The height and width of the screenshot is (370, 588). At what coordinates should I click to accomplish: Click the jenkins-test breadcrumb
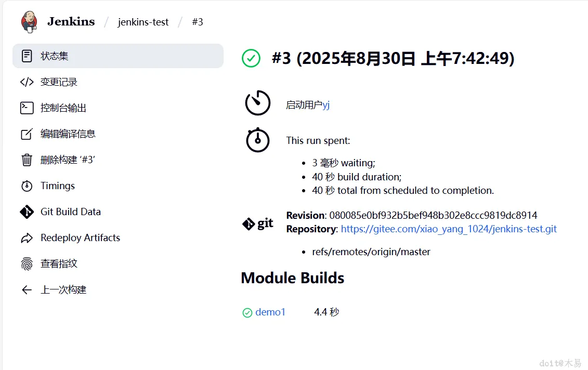[143, 22]
